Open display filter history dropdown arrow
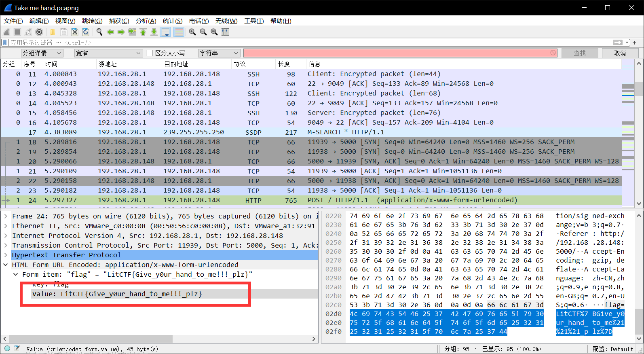The image size is (644, 354). tap(627, 42)
